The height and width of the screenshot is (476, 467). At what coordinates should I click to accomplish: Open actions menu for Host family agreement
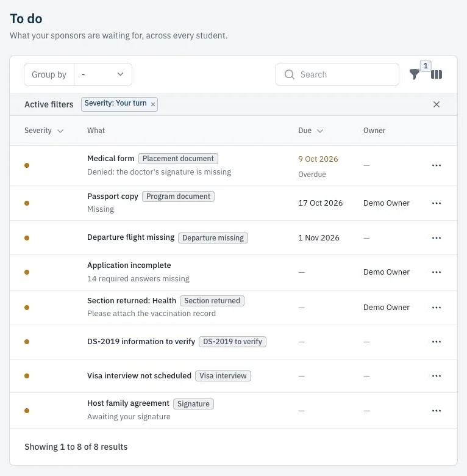pyautogui.click(x=437, y=411)
